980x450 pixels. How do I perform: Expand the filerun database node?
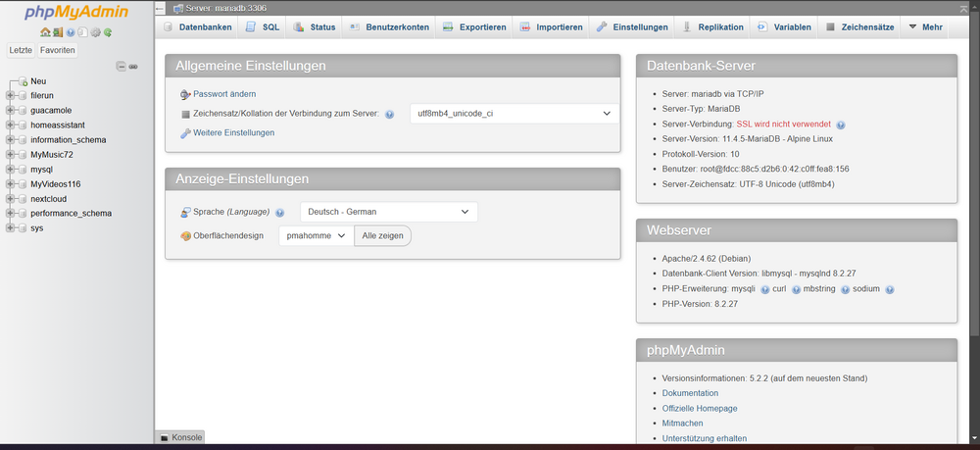(x=10, y=96)
